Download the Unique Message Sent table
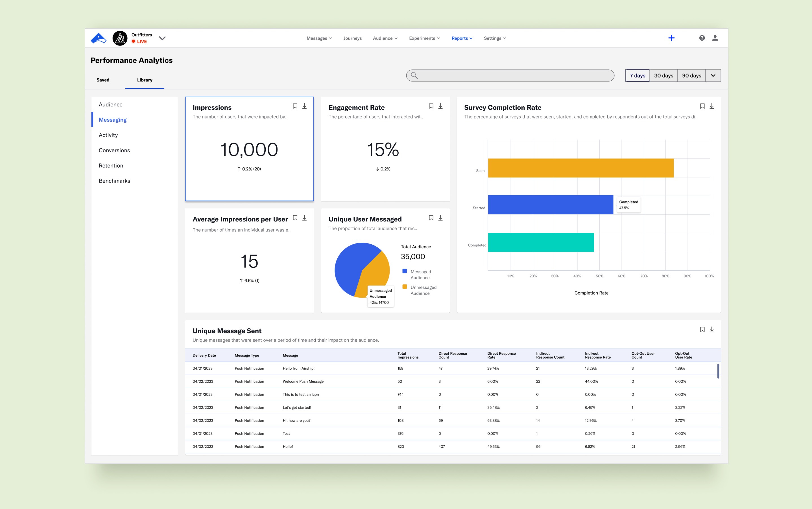 coord(712,330)
